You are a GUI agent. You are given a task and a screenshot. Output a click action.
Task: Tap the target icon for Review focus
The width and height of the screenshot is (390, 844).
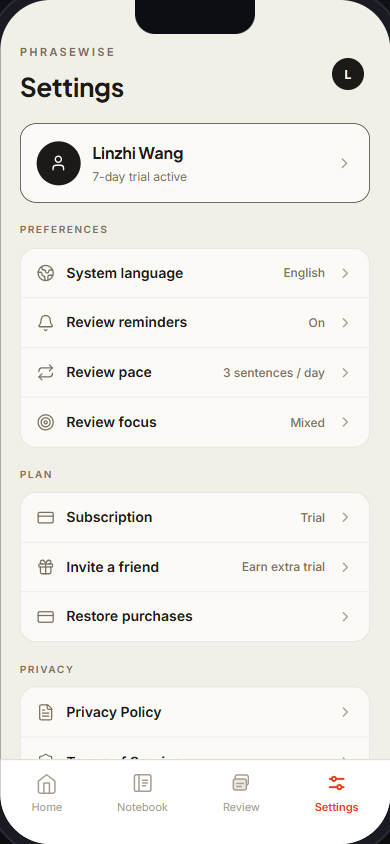[x=46, y=423]
